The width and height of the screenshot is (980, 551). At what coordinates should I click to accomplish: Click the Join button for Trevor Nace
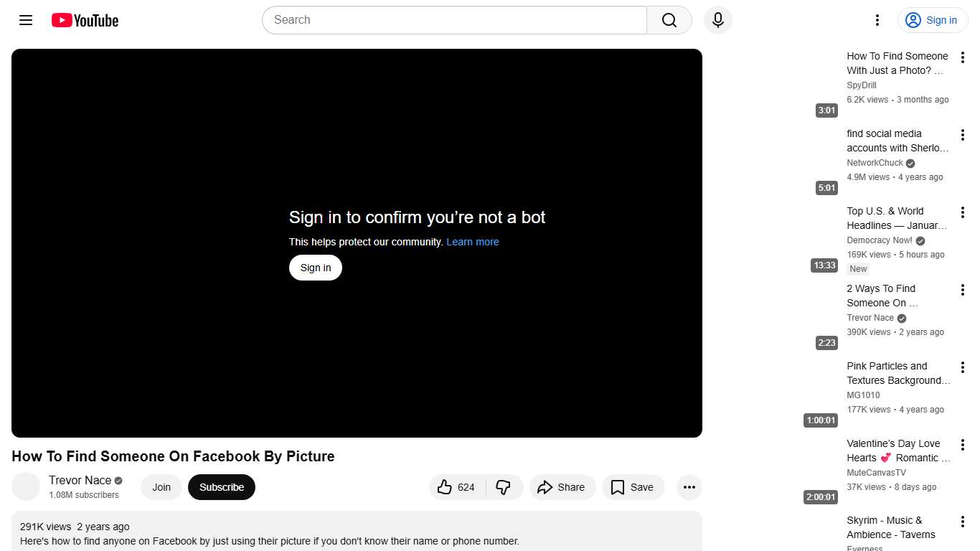161,487
